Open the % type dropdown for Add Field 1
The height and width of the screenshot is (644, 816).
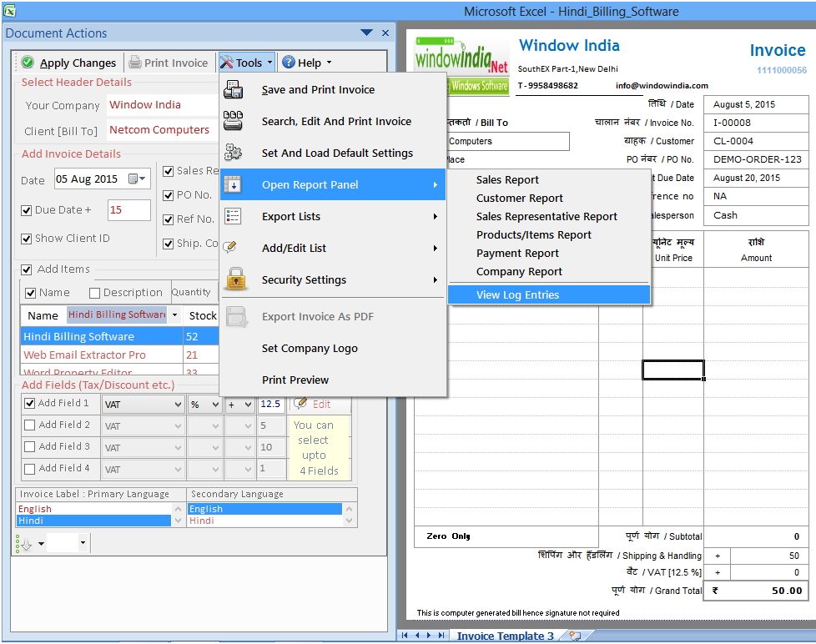pos(215,405)
